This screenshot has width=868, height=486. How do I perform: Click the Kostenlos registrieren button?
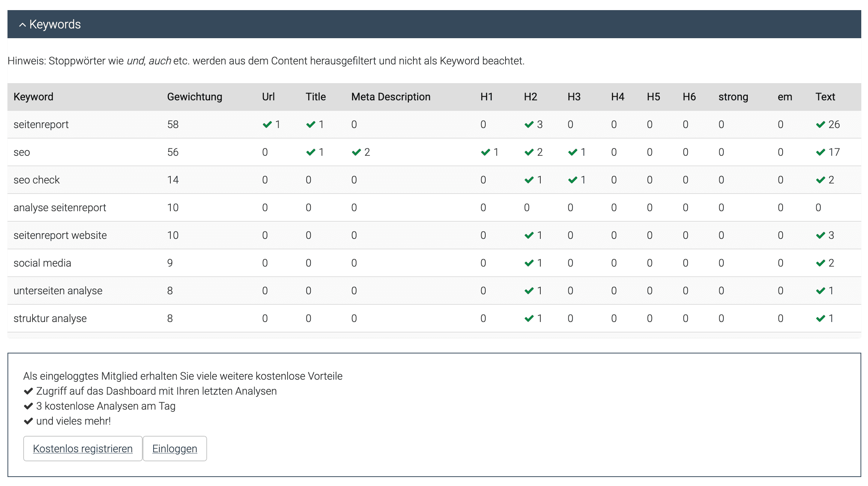click(83, 449)
